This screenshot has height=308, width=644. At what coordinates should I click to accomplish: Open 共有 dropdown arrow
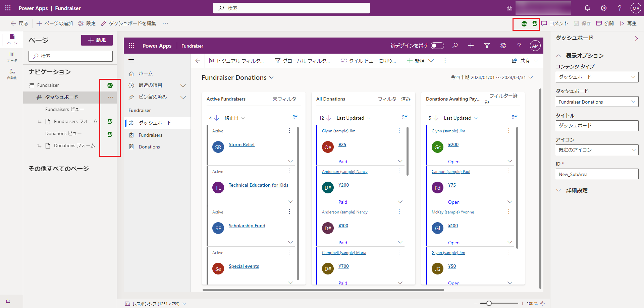pos(536,61)
